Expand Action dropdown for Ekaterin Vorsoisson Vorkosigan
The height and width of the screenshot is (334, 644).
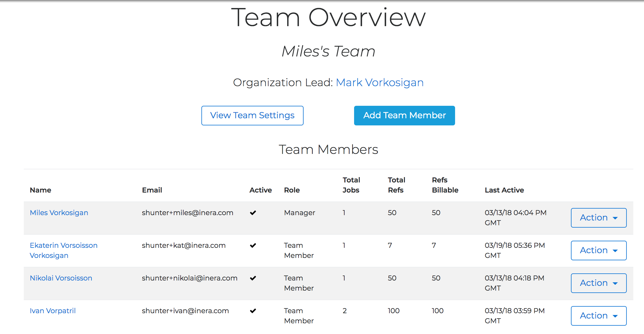(599, 250)
